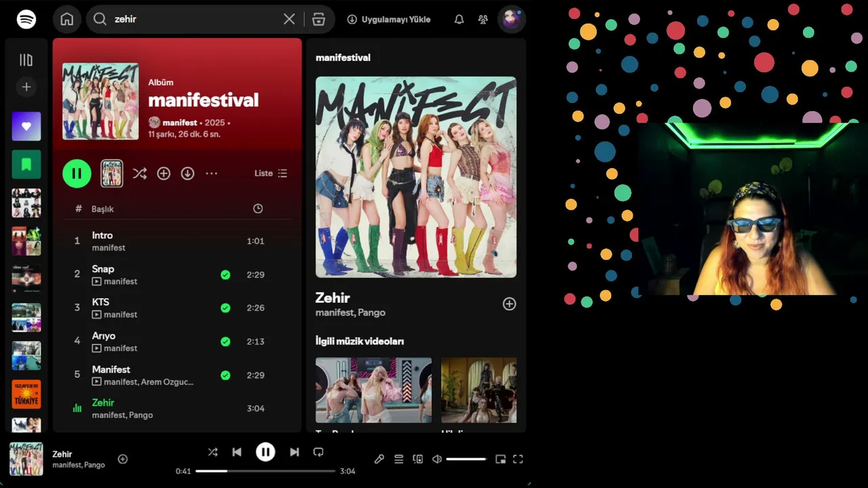The height and width of the screenshot is (488, 868).
Task: Add manifestival album to library
Action: [x=163, y=174]
